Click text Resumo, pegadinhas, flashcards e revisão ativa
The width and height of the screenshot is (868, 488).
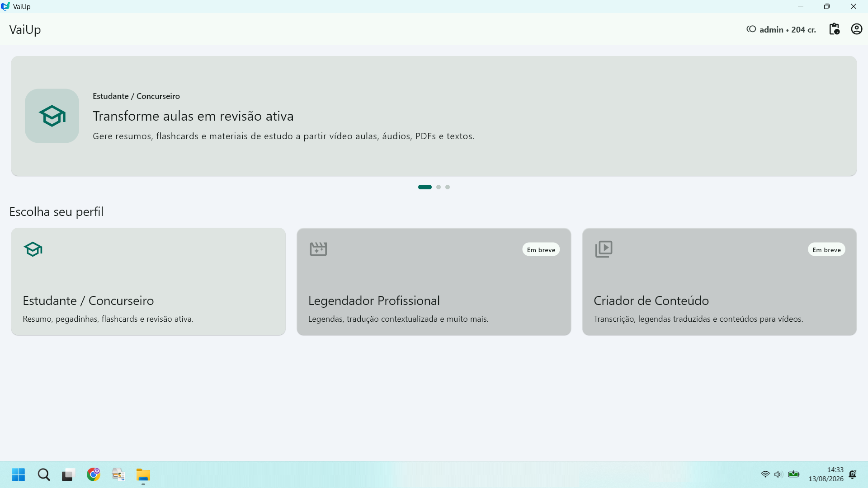[x=108, y=319]
